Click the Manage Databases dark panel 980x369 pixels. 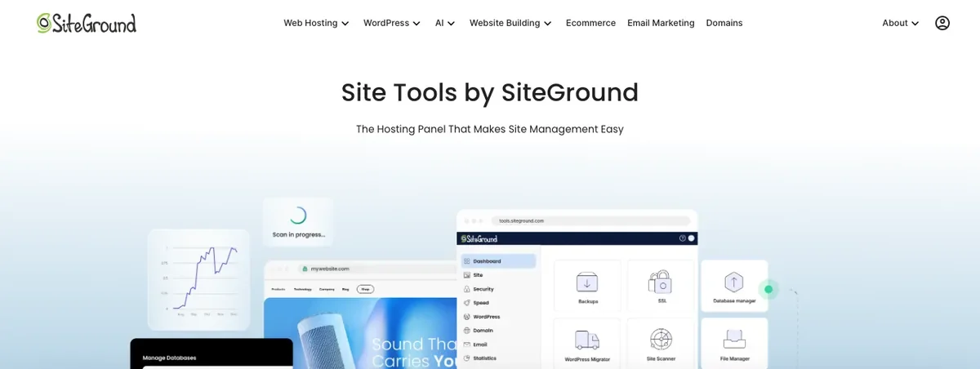click(212, 353)
